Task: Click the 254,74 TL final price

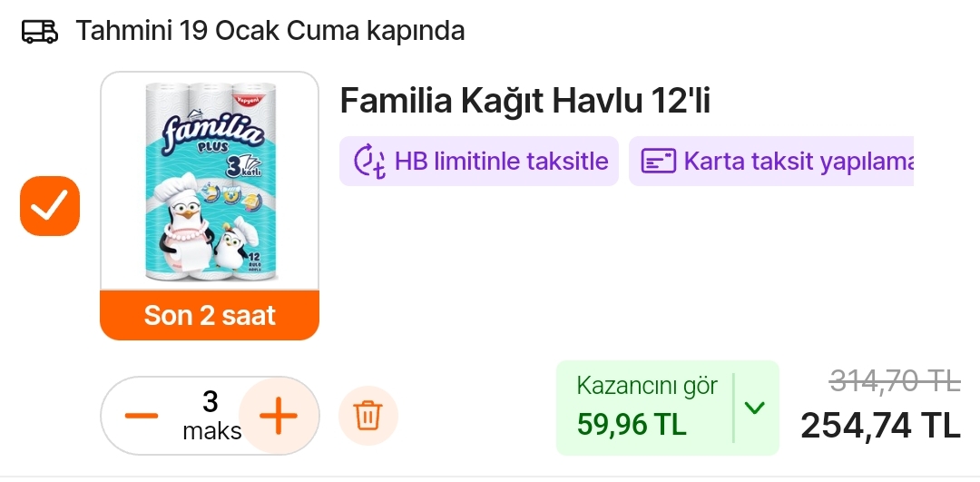Action: point(880,426)
